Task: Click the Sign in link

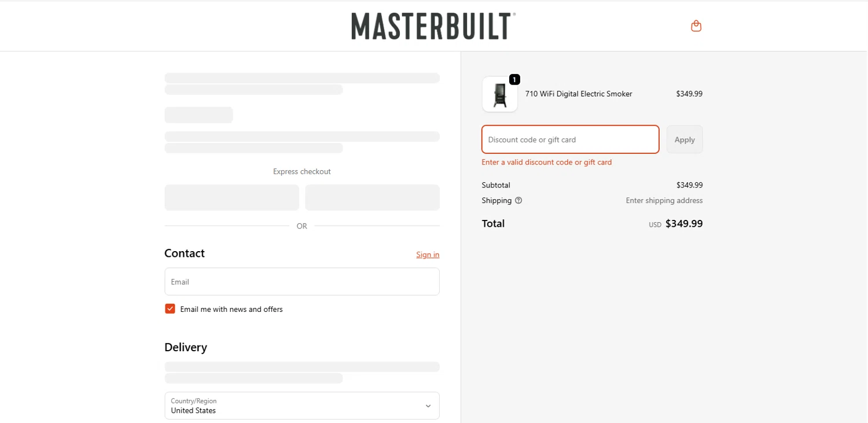Action: (428, 255)
